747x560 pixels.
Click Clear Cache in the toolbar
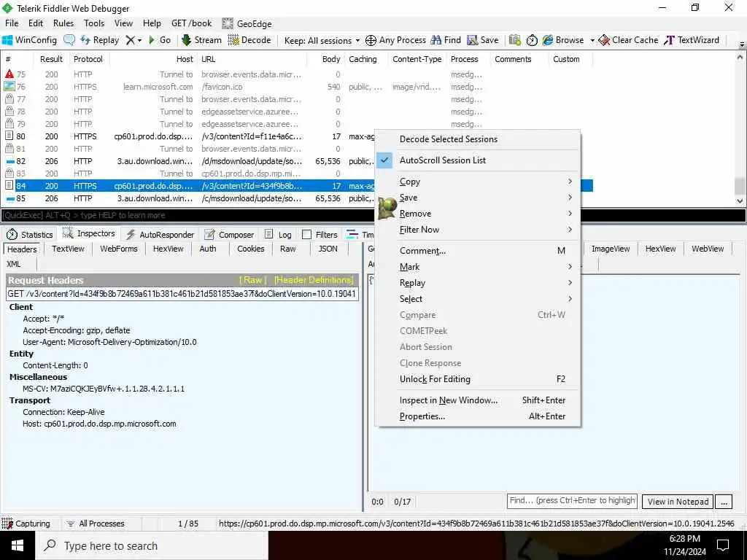tap(628, 40)
